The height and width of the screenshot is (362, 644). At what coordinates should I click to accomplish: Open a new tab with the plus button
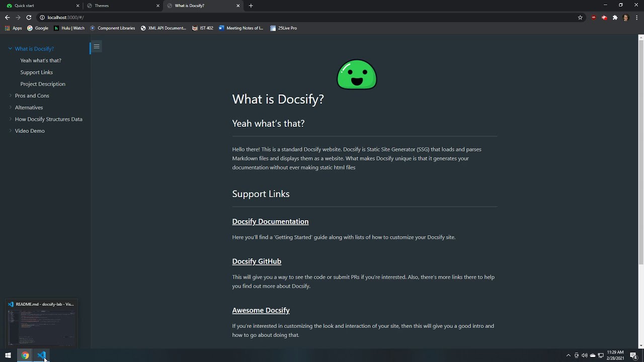(x=251, y=6)
